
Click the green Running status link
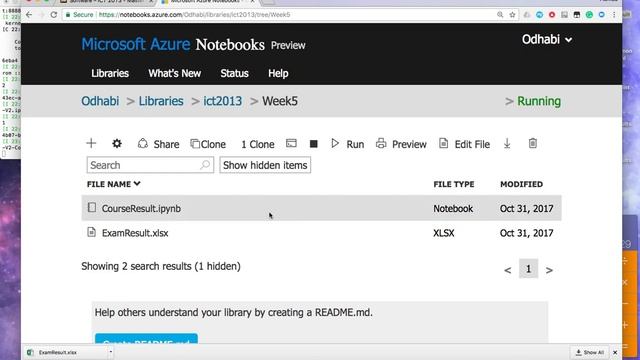[x=539, y=101]
